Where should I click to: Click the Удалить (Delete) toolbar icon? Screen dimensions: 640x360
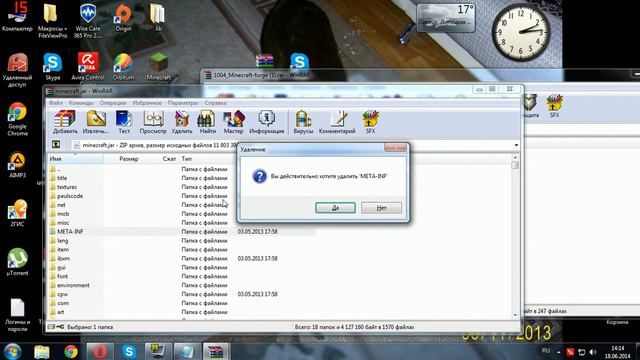182,122
